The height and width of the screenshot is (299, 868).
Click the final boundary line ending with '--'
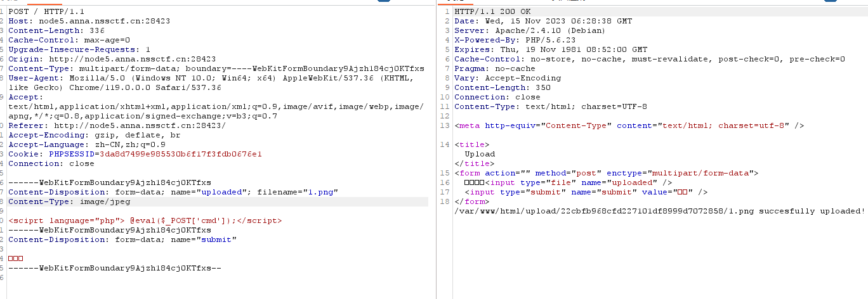click(x=115, y=268)
